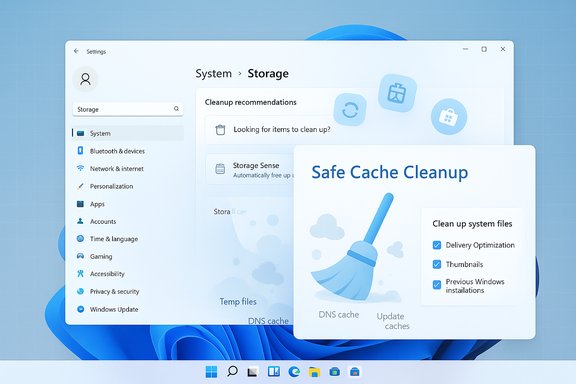
Task: Click the Accounts person icon in sidebar
Action: [80, 221]
